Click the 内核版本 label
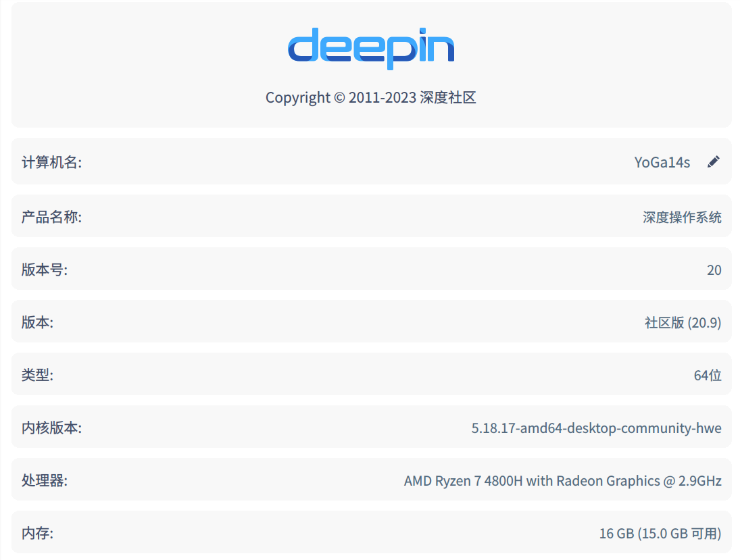740x560 pixels. (x=51, y=428)
